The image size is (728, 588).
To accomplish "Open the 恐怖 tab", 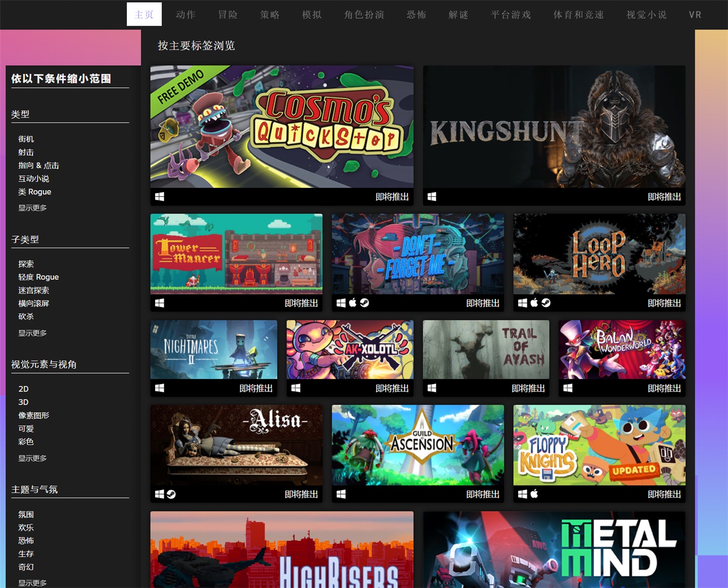I will (417, 14).
